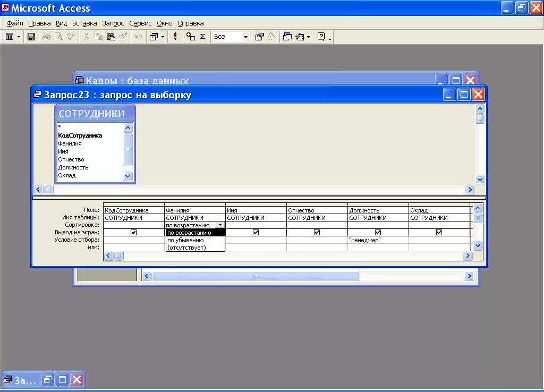544x392 pixels.
Task: Click the Print toolbar icon
Action: pyautogui.click(x=47, y=37)
